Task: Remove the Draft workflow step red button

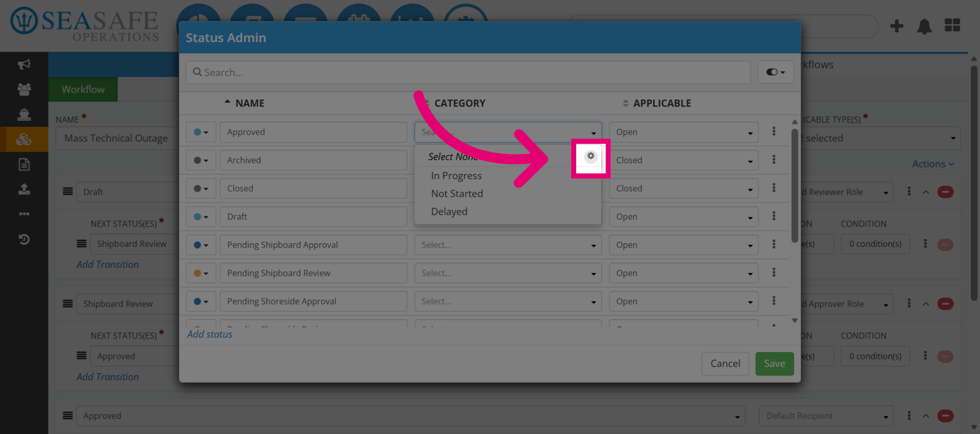Action: click(x=945, y=192)
